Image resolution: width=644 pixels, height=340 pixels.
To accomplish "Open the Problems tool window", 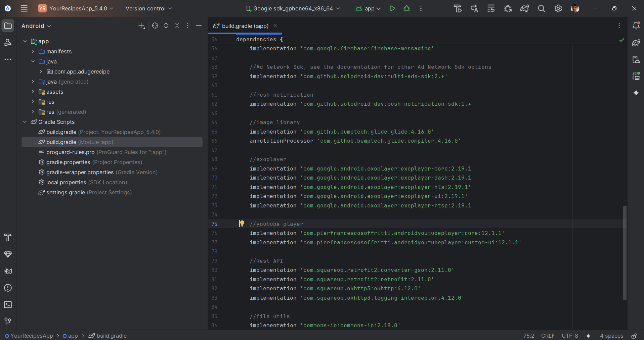I will click(8, 288).
